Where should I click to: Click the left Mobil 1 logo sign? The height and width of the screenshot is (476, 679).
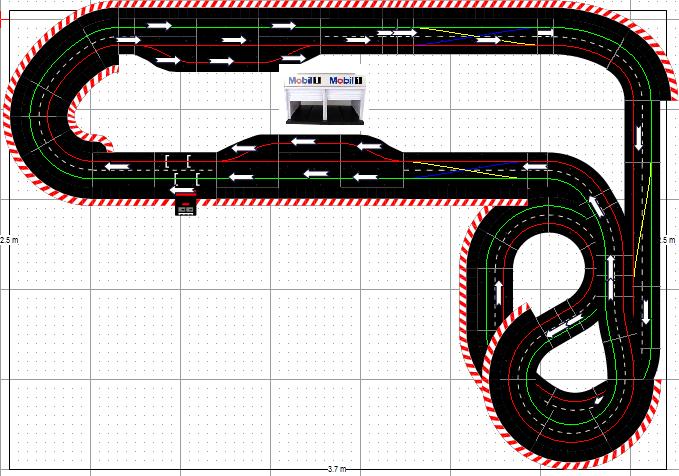[x=303, y=80]
